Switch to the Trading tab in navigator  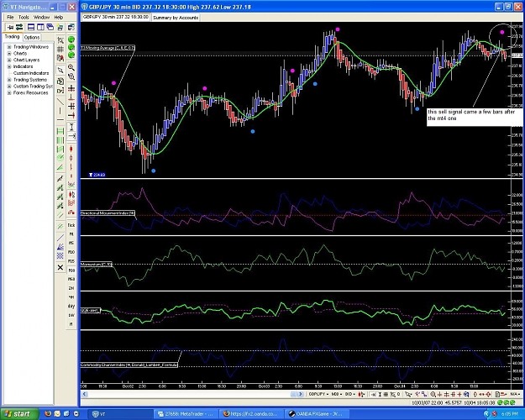point(12,37)
